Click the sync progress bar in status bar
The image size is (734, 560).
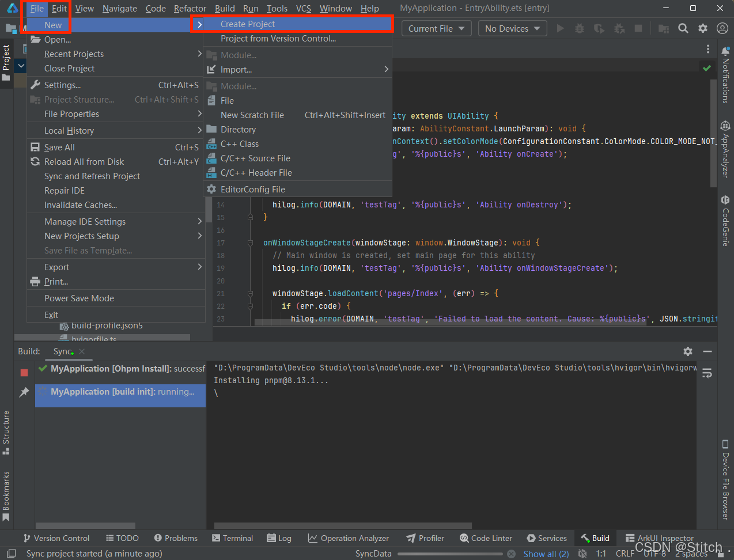point(451,554)
